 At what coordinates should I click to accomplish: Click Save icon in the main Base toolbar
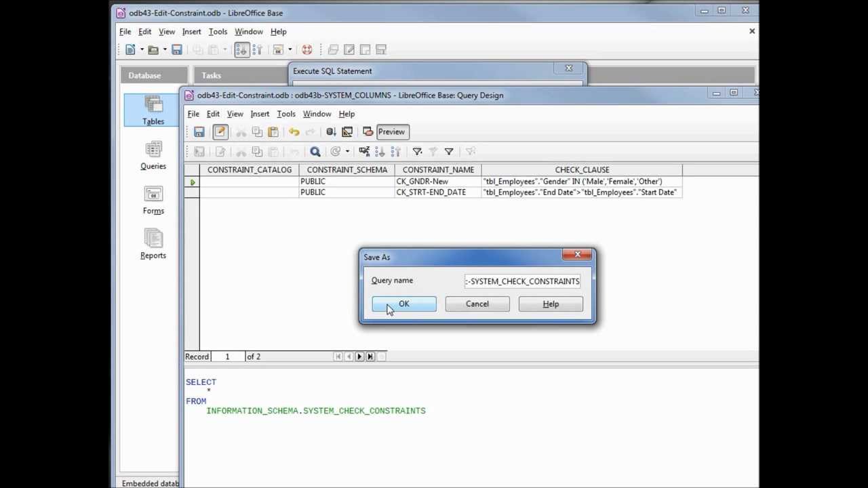176,49
